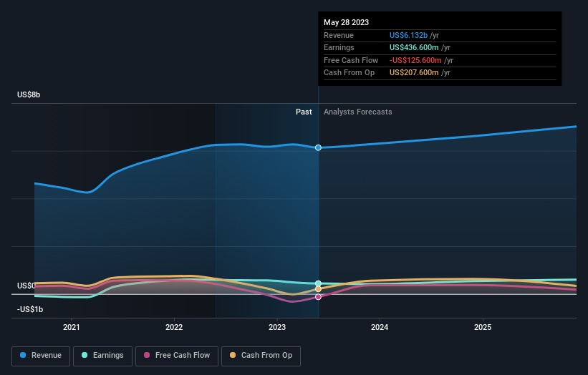Image resolution: width=588 pixels, height=375 pixels.
Task: Click the Analysts Forecasts label
Action: (x=358, y=112)
